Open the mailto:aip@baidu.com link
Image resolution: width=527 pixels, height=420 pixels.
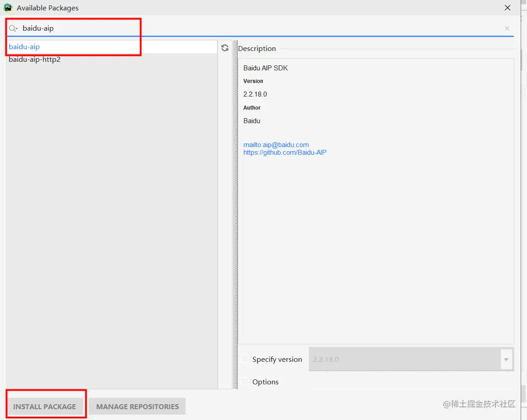point(276,145)
